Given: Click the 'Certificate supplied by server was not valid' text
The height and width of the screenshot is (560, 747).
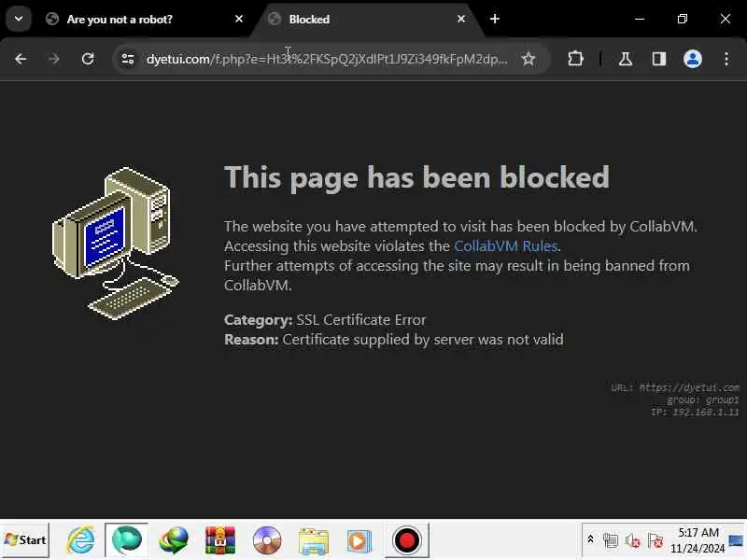Looking at the screenshot, I should tap(423, 340).
